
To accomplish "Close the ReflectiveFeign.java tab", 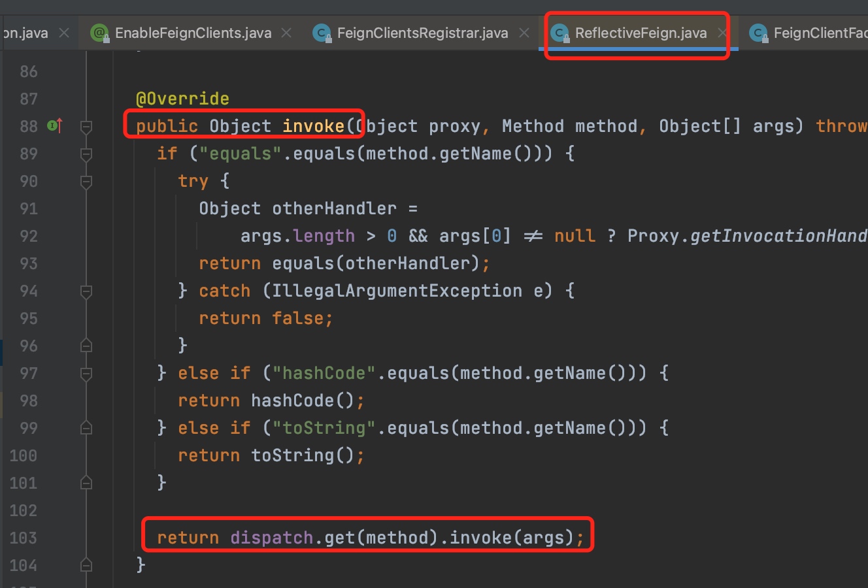I will [x=722, y=33].
